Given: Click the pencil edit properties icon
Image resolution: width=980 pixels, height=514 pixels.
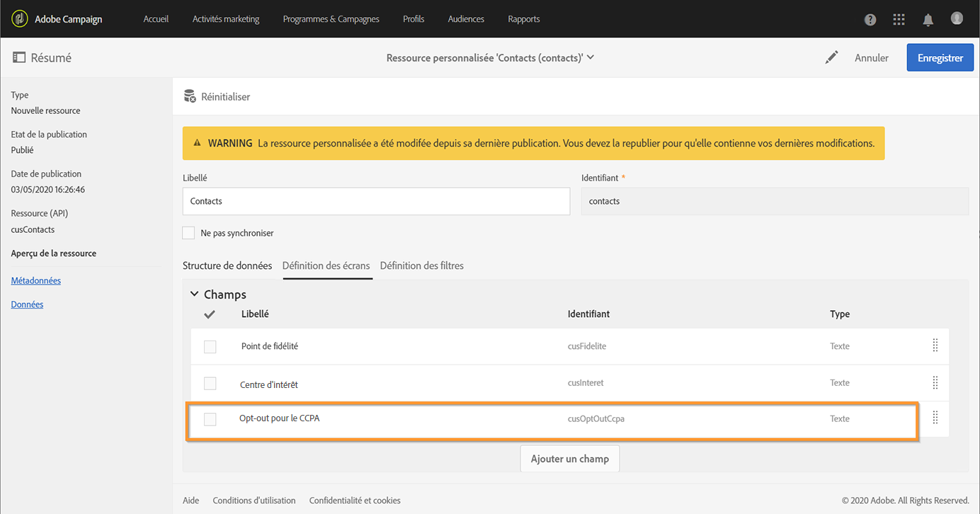Looking at the screenshot, I should tap(831, 58).
